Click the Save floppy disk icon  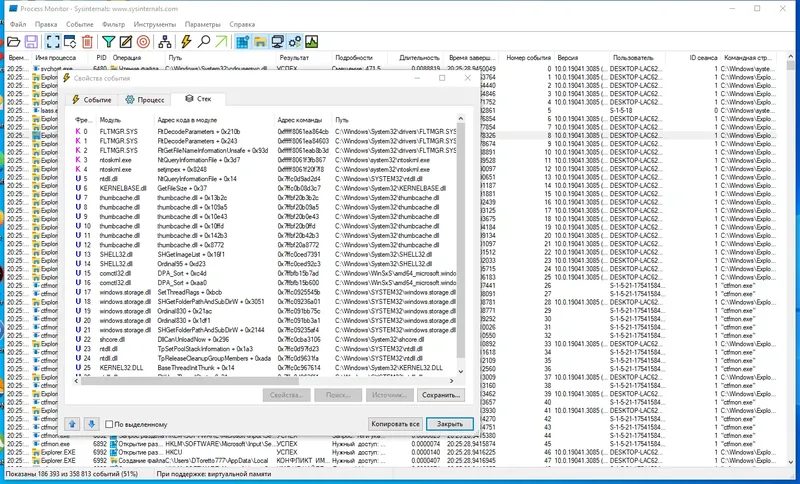[31, 42]
